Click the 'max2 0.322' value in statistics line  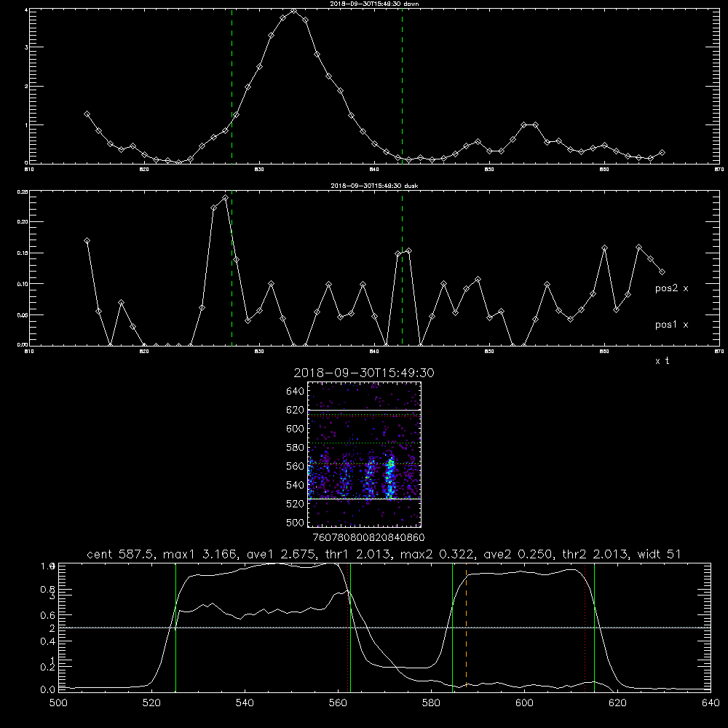coord(437,554)
